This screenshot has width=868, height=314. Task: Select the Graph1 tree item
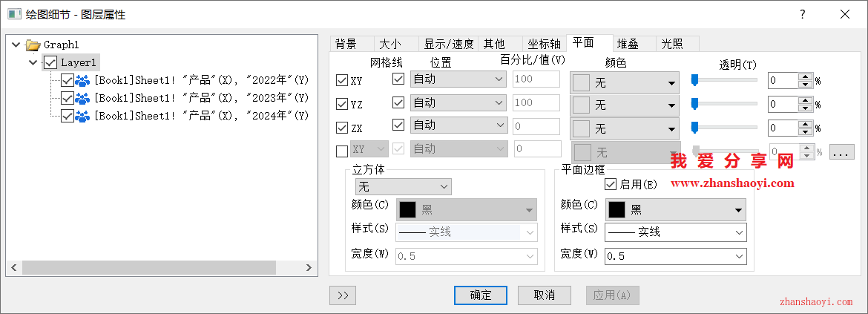(x=62, y=45)
